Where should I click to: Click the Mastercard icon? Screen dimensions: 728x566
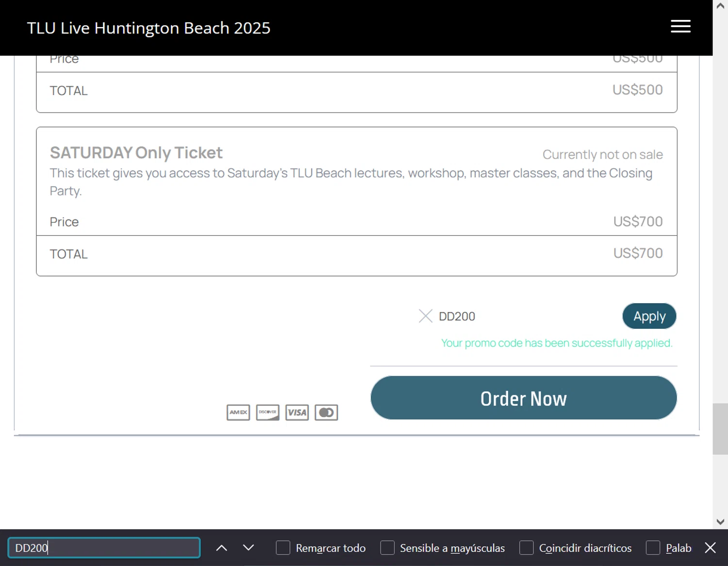(x=326, y=412)
